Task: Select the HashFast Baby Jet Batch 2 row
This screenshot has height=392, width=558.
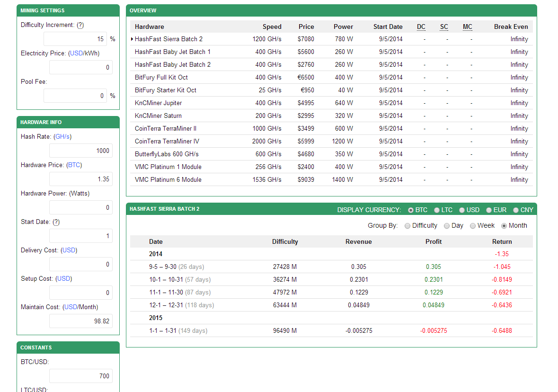Action: point(331,65)
